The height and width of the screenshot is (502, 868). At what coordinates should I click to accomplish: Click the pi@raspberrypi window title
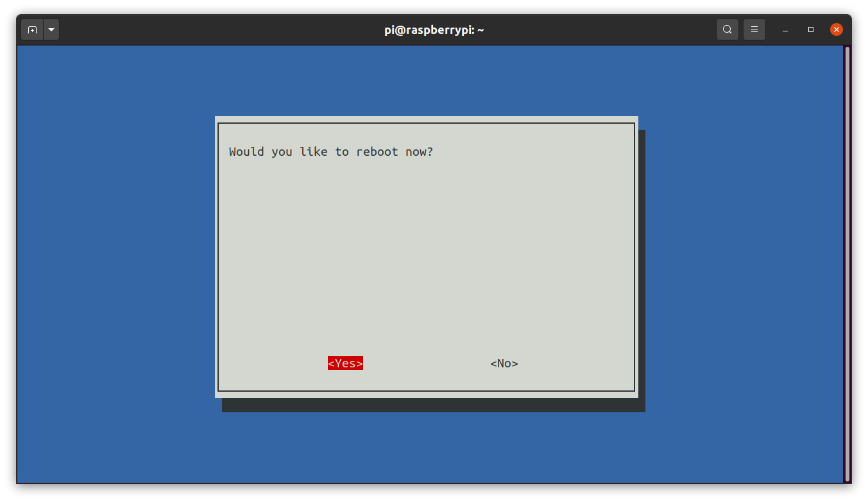point(434,29)
